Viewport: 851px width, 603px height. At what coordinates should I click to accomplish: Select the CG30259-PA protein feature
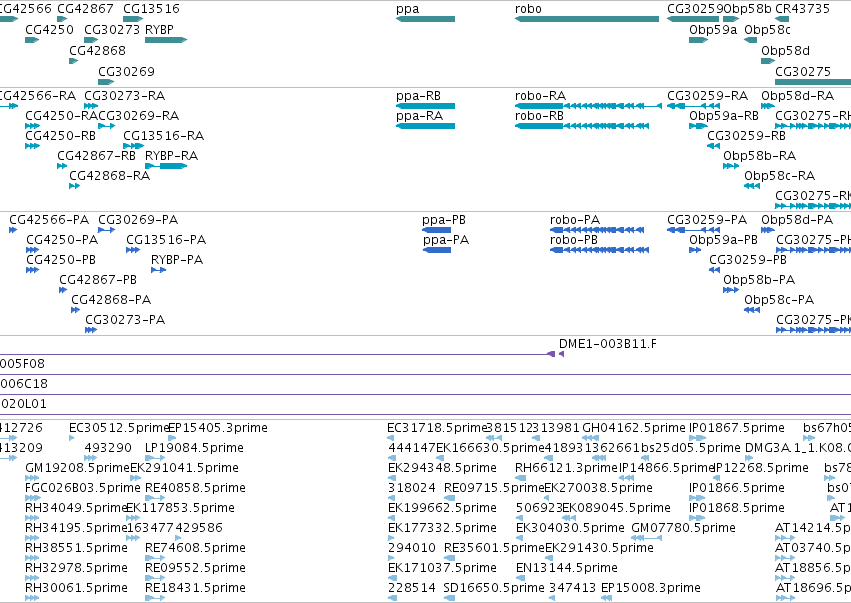coord(694,230)
